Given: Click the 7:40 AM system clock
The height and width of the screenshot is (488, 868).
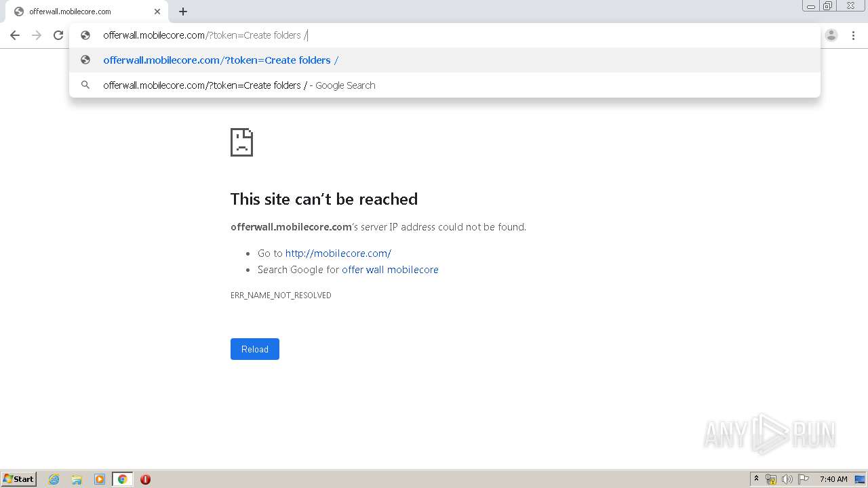Looking at the screenshot, I should [x=833, y=479].
